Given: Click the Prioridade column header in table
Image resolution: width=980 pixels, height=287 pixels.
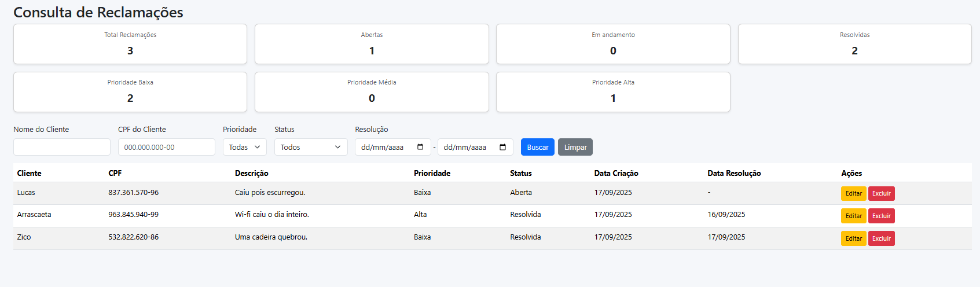Looking at the screenshot, I should point(432,173).
